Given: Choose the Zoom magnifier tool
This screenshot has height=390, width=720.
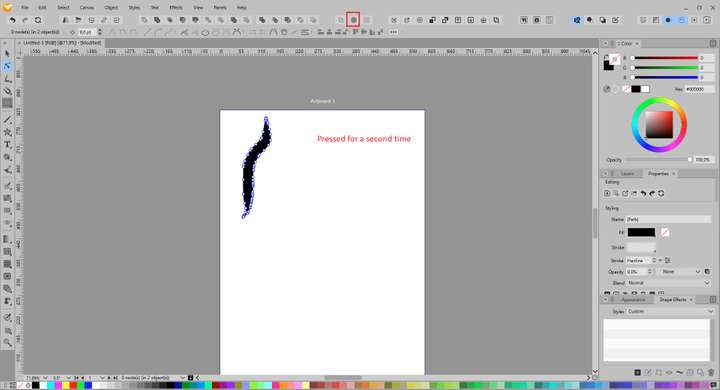Looking at the screenshot, I should tap(7, 343).
